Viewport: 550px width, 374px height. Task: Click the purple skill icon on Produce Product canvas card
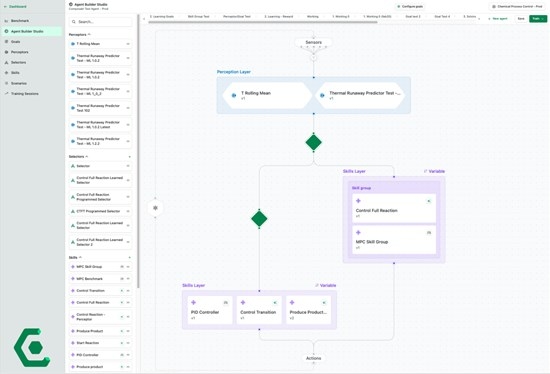(292, 302)
